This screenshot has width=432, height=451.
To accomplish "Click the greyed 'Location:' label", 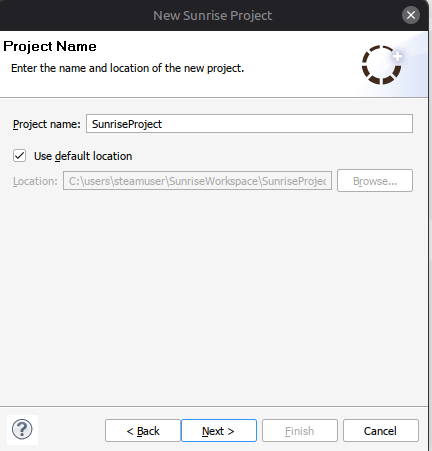I will coord(35,181).
